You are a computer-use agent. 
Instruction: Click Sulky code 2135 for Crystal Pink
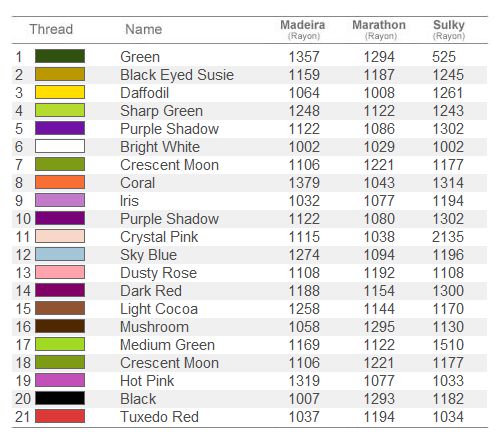(x=448, y=237)
